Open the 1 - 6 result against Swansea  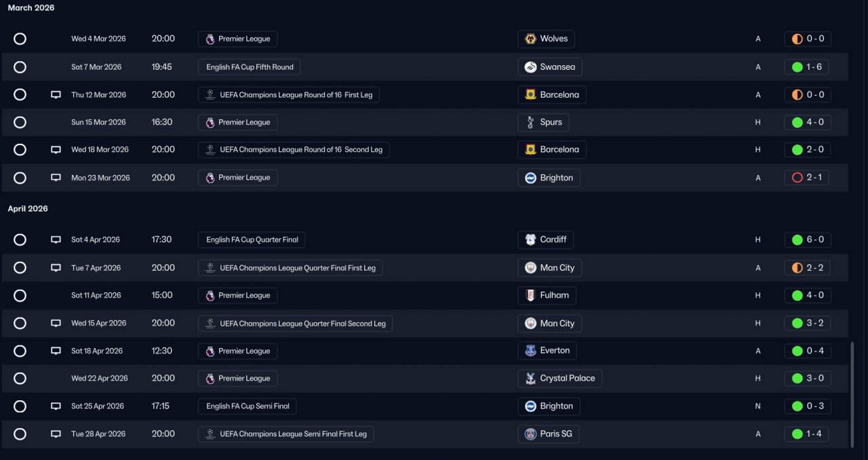[807, 67]
